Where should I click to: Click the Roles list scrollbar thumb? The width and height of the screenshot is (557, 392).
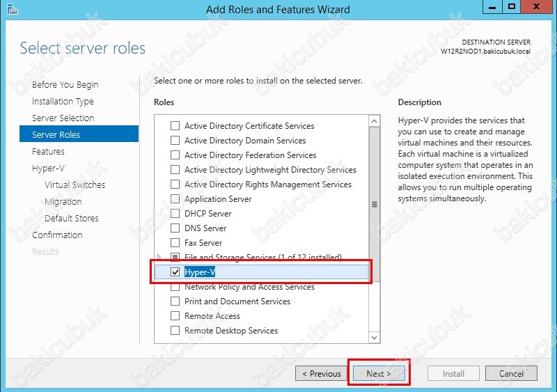coord(374,204)
